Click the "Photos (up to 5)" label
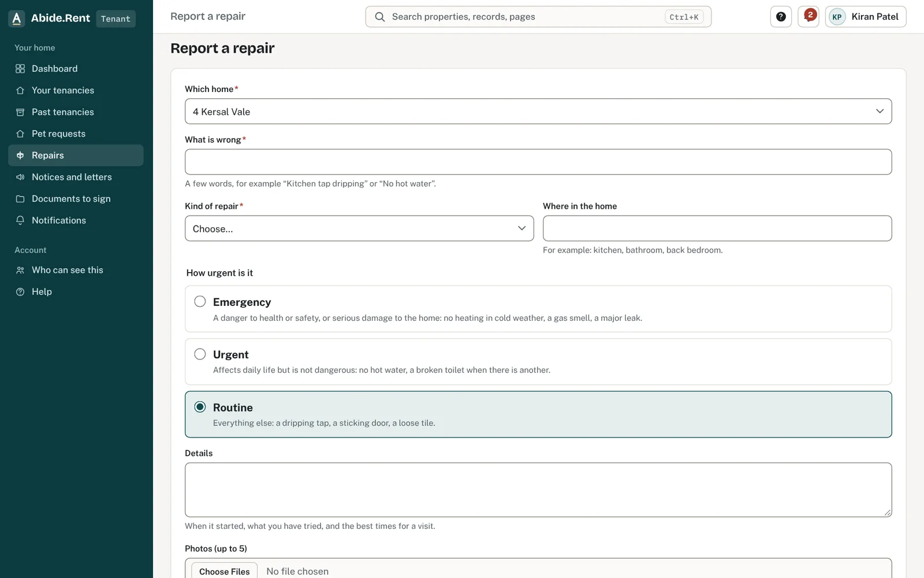This screenshot has height=578, width=924. coord(216,549)
